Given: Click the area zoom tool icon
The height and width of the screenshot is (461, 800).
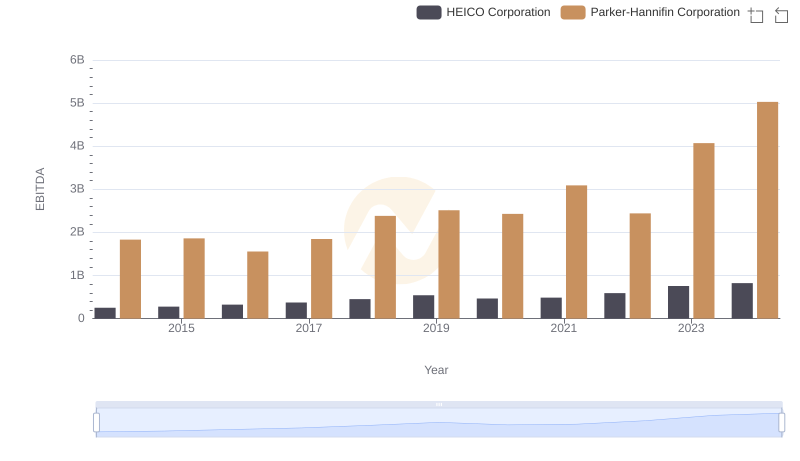Looking at the screenshot, I should pos(756,15).
